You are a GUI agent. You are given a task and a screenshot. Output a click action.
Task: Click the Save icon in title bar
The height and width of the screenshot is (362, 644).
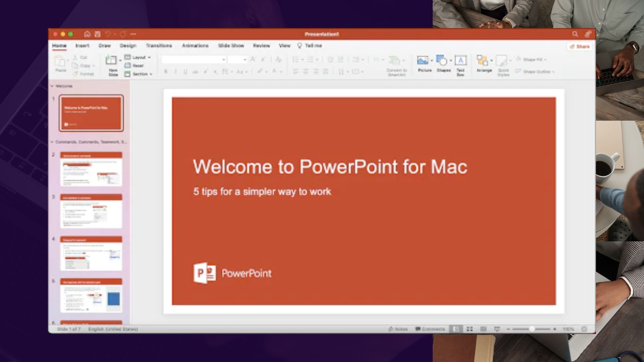click(98, 34)
